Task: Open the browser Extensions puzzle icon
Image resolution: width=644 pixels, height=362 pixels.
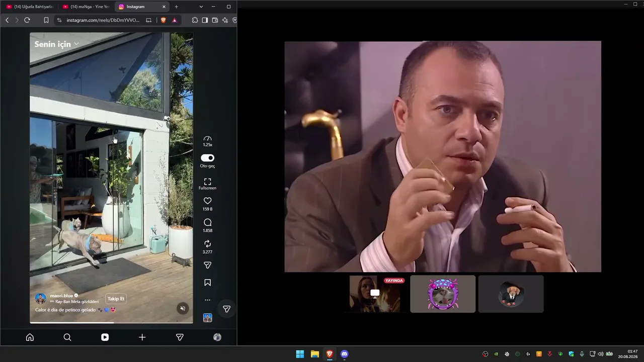Action: [195, 20]
